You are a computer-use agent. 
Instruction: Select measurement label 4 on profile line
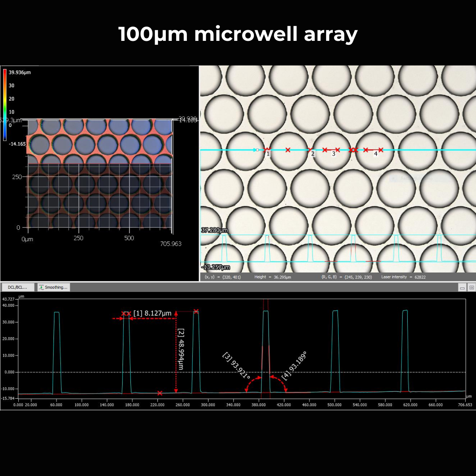pos(376,154)
